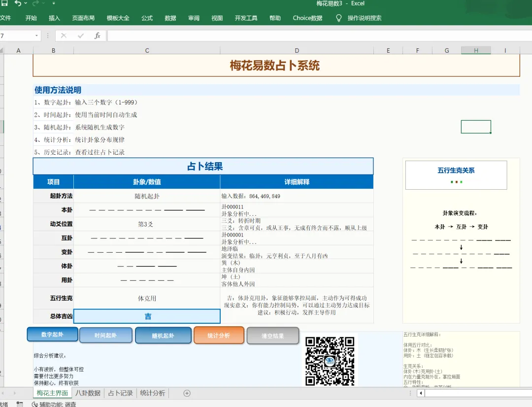Expand the Name Box dropdown arrow
Viewport: 532px width, 407px height.
(36, 35)
